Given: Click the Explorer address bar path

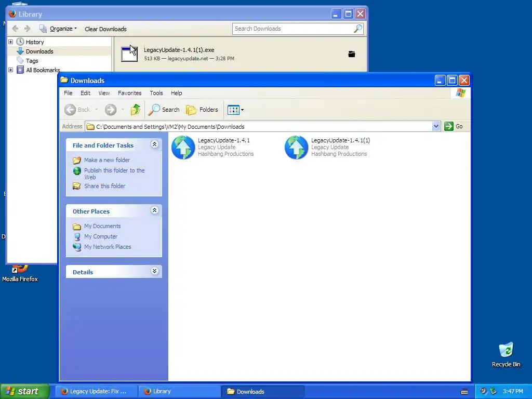Looking at the screenshot, I should (x=259, y=127).
